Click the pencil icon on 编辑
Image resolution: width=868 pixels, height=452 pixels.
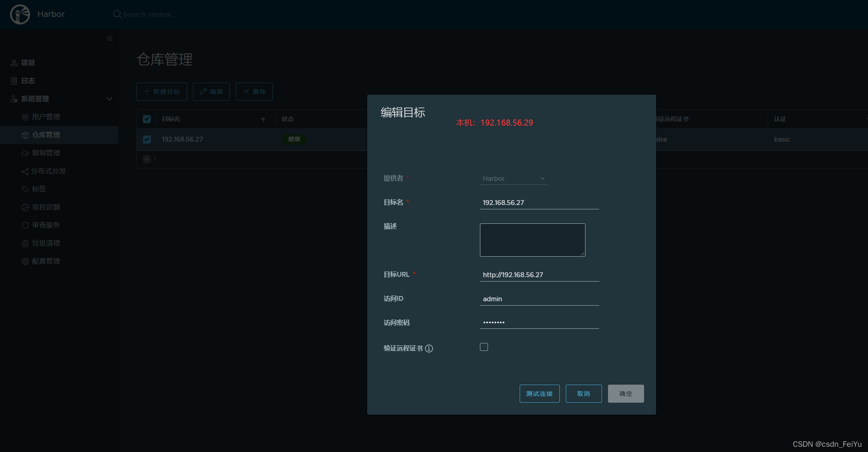(203, 91)
